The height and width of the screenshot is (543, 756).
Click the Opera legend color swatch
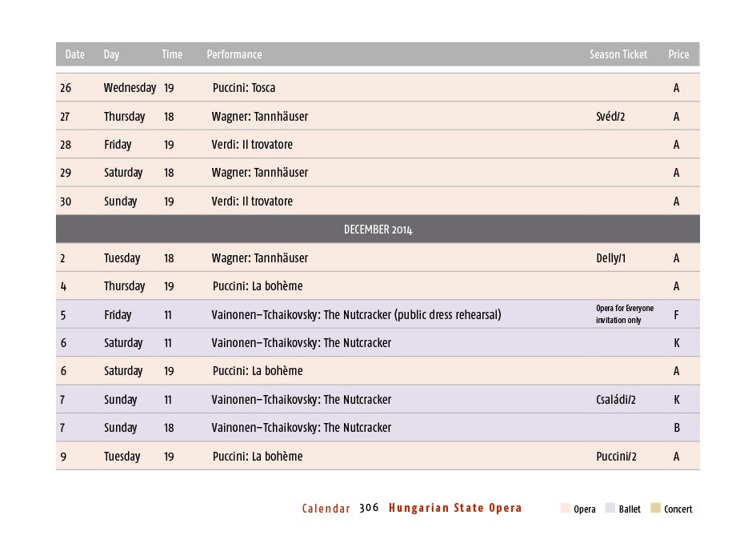566,509
